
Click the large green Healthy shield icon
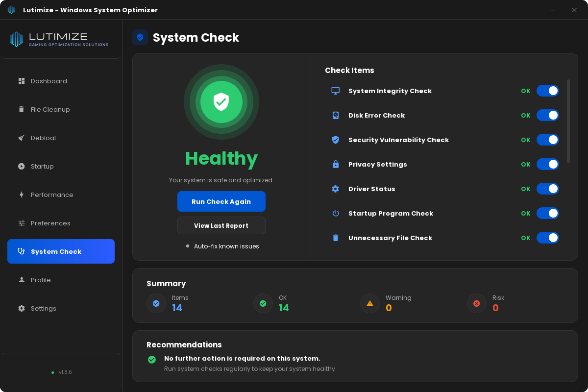tap(221, 102)
